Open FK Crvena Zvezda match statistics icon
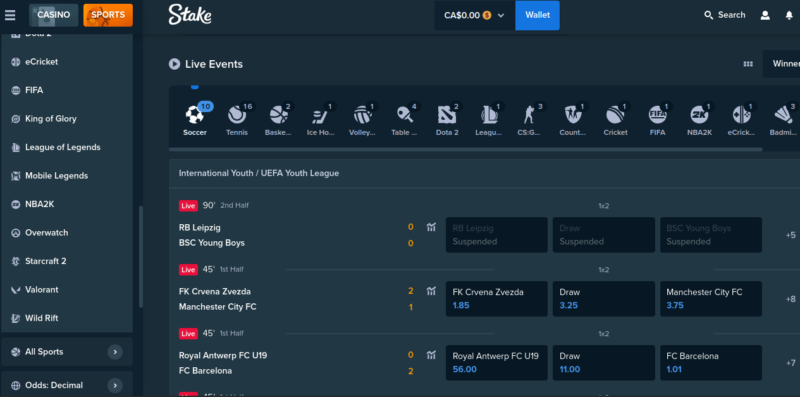 click(431, 291)
